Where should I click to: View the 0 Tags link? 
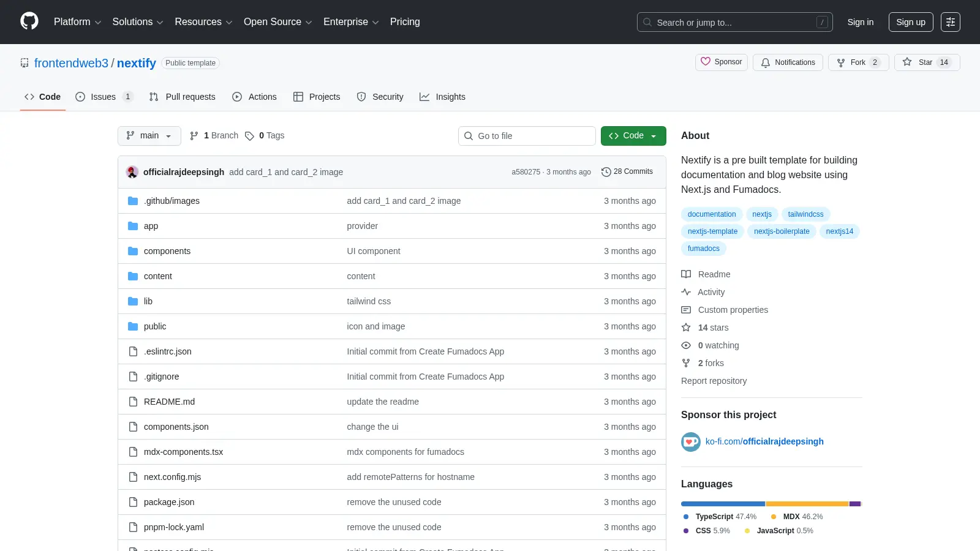[x=265, y=135]
